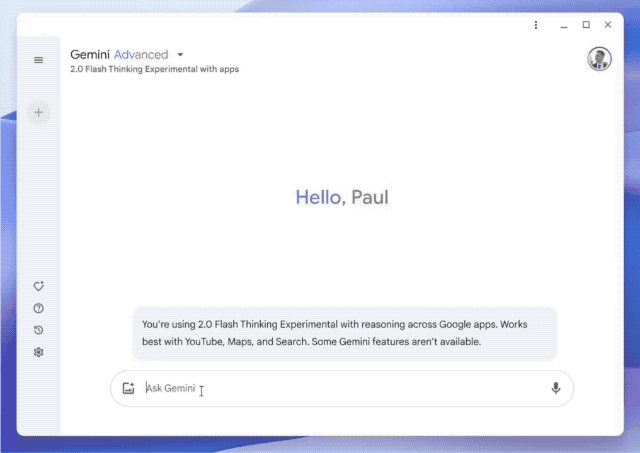Open the Paul profile avatar
The height and width of the screenshot is (453, 640).
tap(598, 59)
